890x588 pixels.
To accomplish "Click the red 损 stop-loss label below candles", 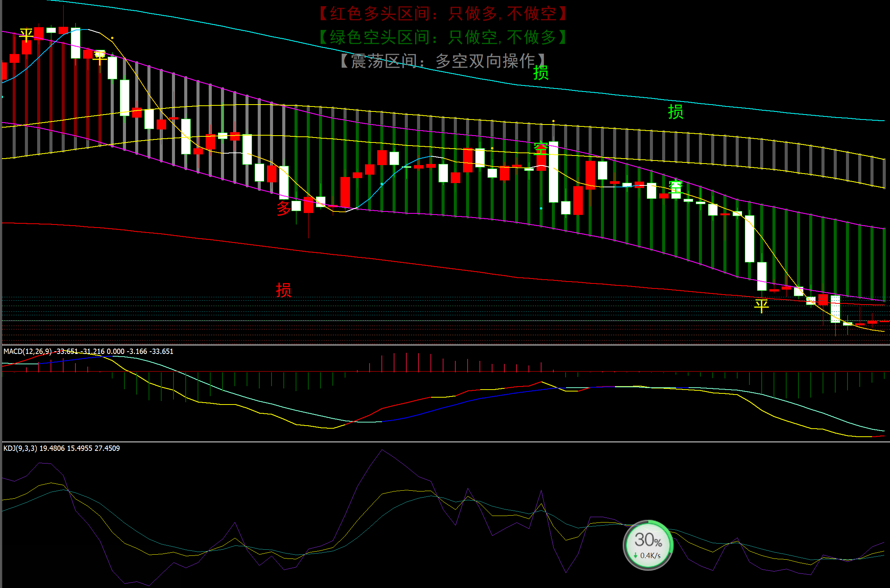I will click(x=283, y=290).
